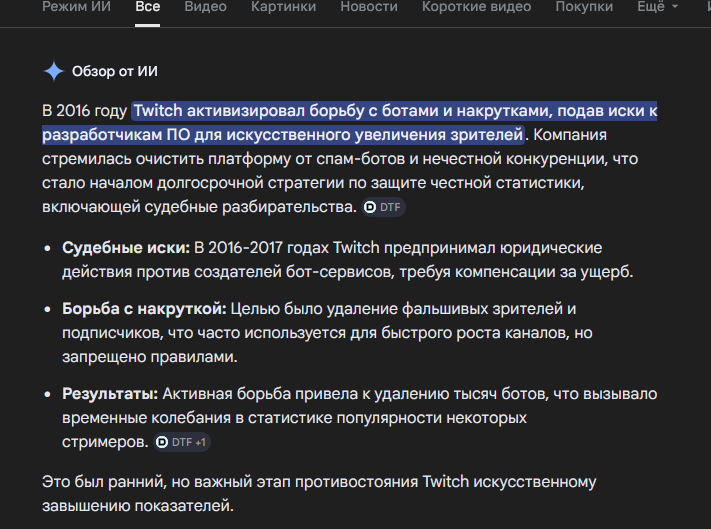711x529 pixels.
Task: Switch to Короткие видео tab
Action: coord(474,7)
